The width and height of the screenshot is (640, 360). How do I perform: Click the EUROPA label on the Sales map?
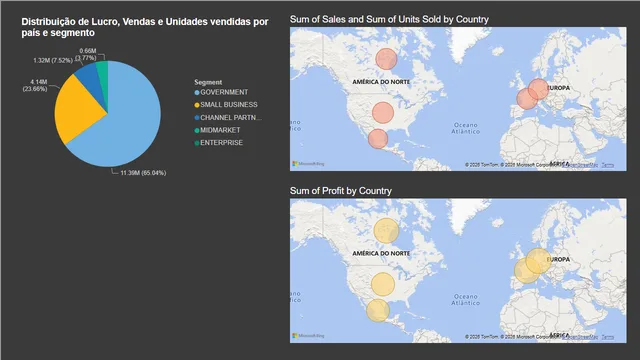[559, 88]
